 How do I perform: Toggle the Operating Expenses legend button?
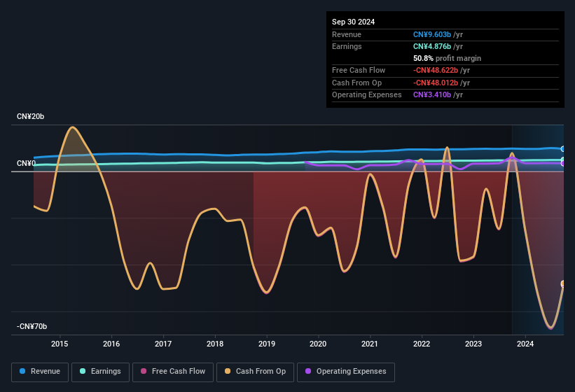(346, 372)
